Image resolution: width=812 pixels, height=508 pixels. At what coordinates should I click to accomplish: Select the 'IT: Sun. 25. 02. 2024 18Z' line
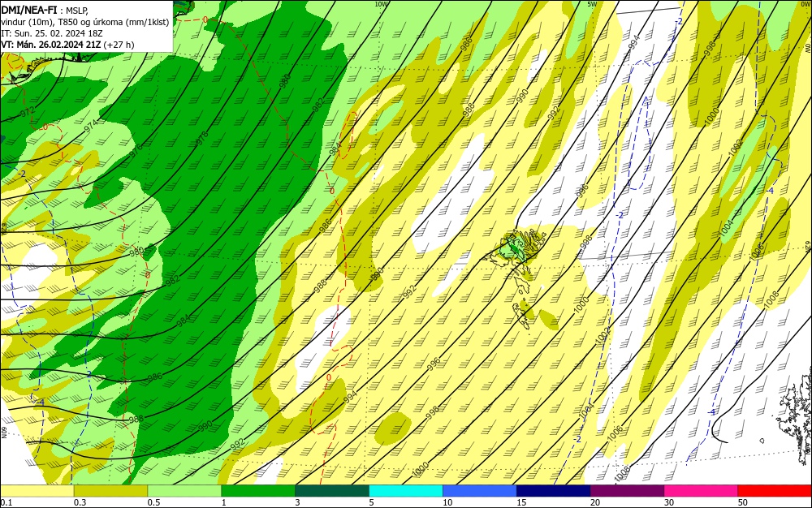tap(52, 33)
